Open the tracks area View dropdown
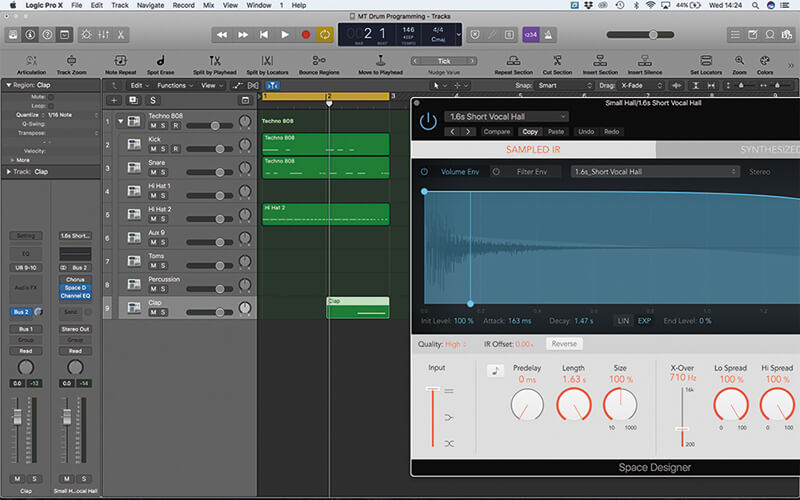The width and height of the screenshot is (800, 500). (x=211, y=85)
